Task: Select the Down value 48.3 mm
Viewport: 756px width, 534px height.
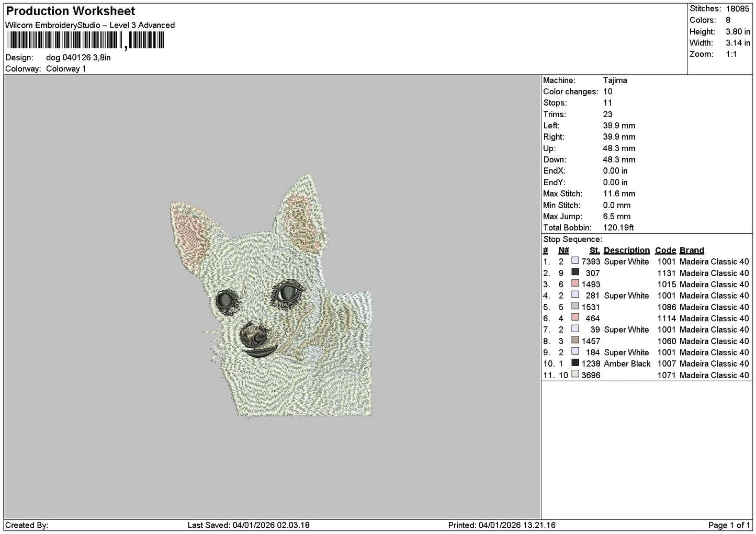Action: tap(619, 160)
